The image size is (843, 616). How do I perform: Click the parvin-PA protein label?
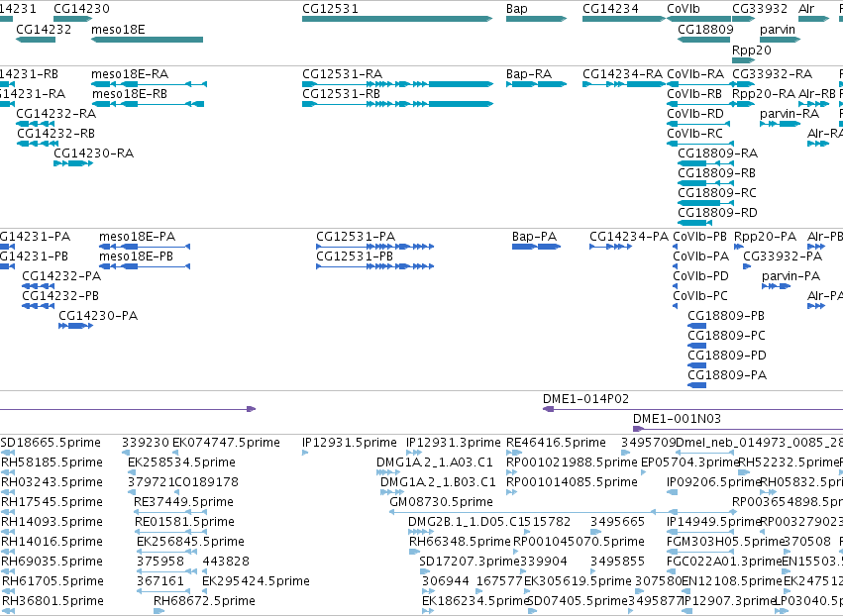(x=790, y=276)
